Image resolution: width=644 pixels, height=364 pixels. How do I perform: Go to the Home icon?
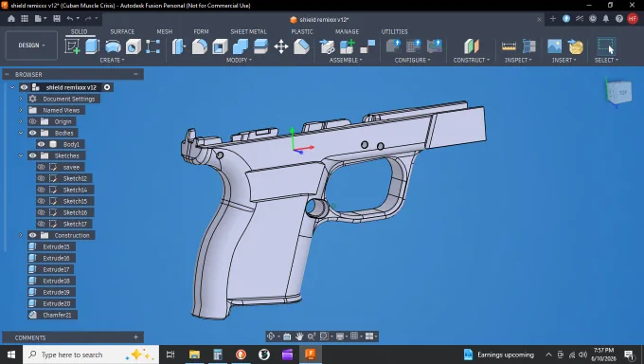pos(11,19)
